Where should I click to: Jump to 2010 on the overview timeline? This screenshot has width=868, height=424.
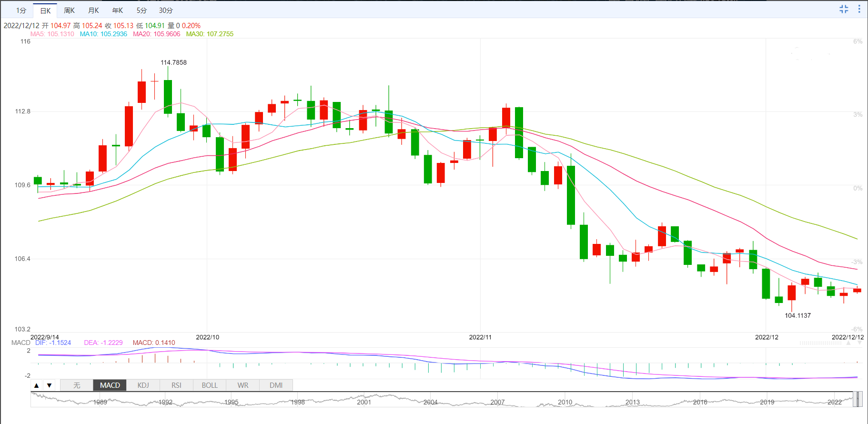pos(565,403)
